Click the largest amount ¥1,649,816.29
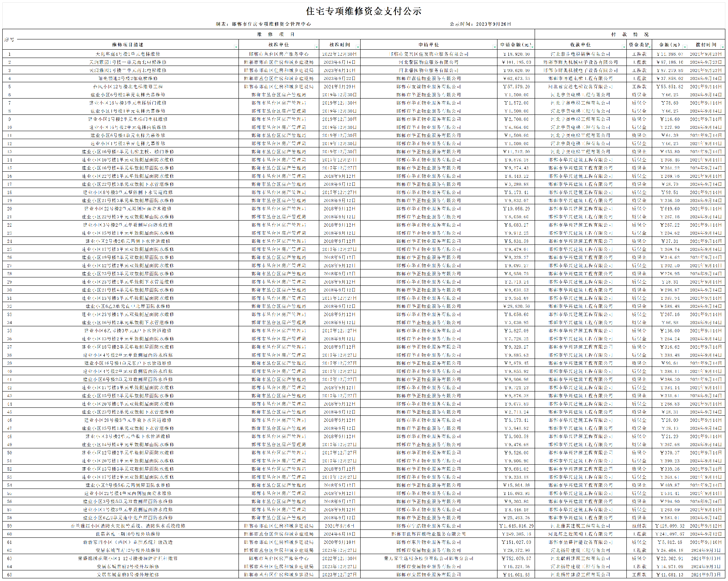 (516, 526)
